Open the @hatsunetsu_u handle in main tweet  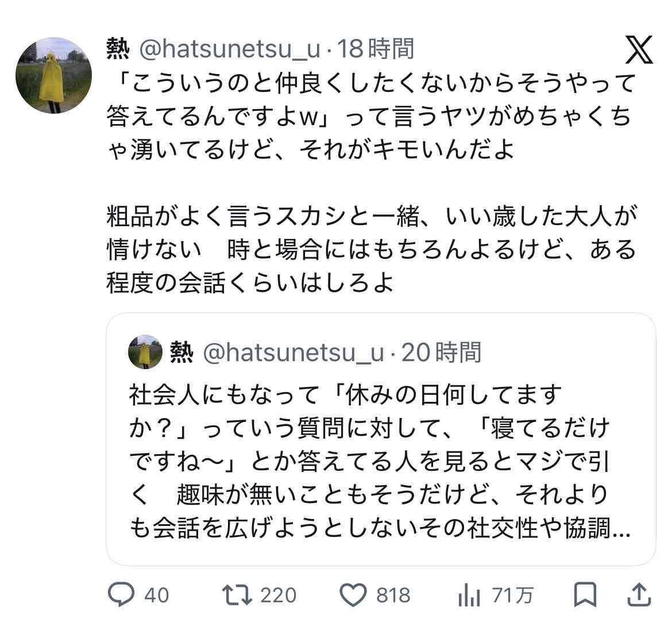point(230,49)
